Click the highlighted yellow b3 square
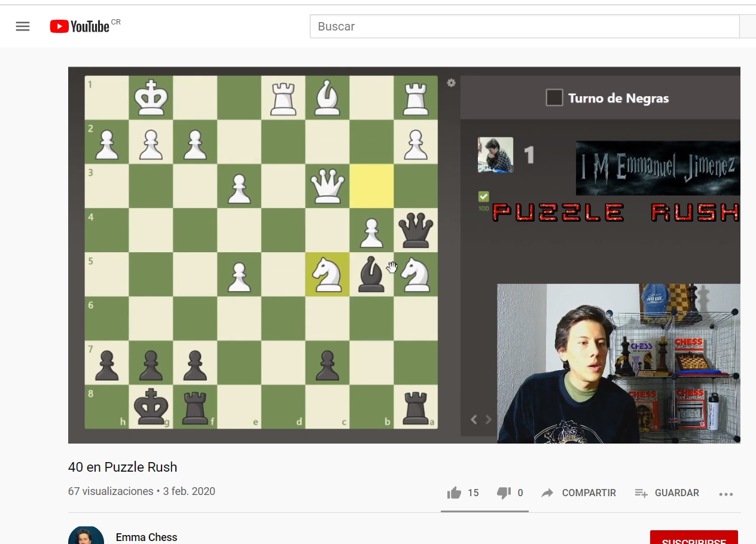Image resolution: width=756 pixels, height=544 pixels. [371, 186]
